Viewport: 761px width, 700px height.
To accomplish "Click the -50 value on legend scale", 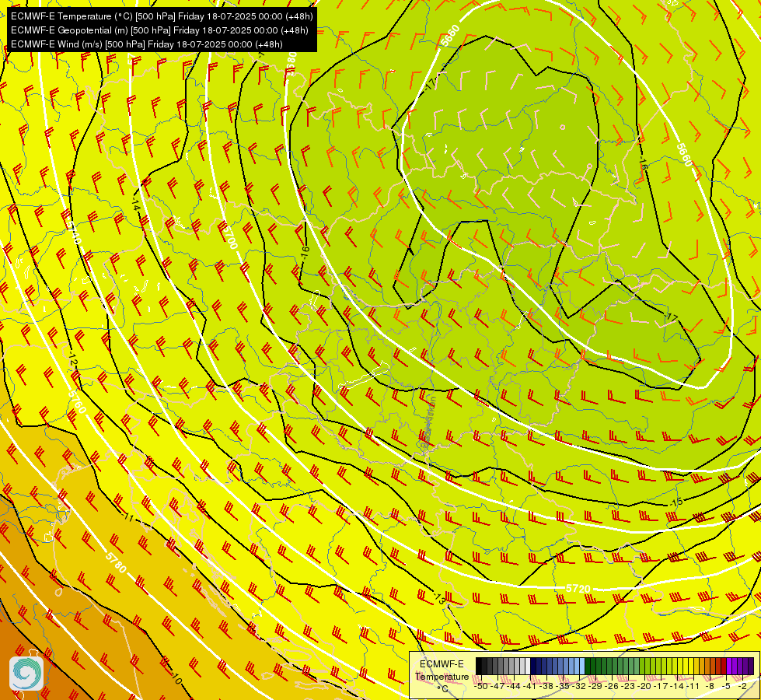I will [481, 687].
